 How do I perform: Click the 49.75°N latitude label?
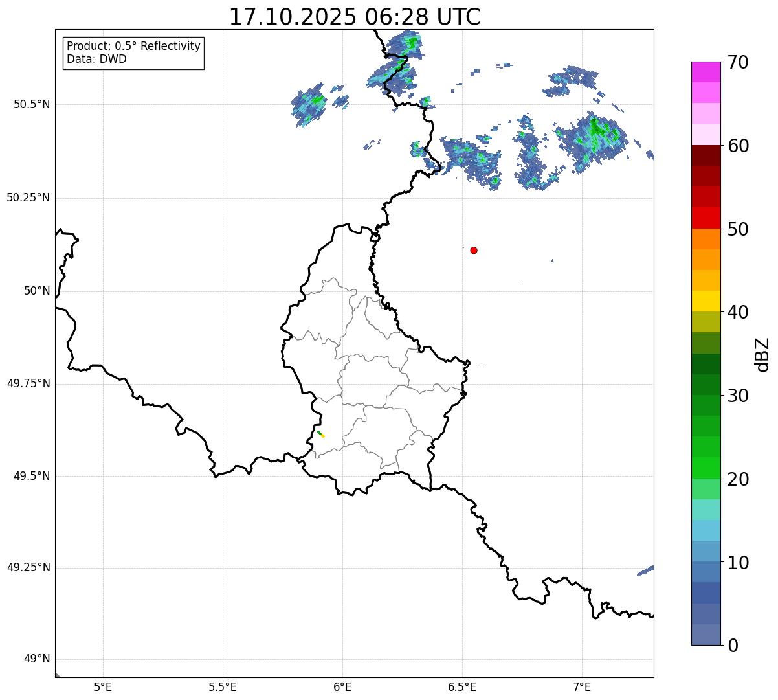click(28, 383)
